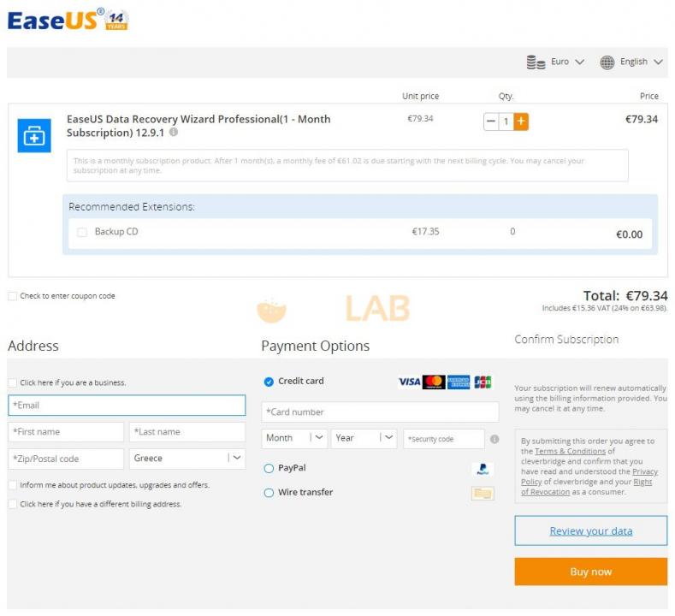Enable product updates and offers checkbox
This screenshot has width=675, height=616.
point(13,485)
